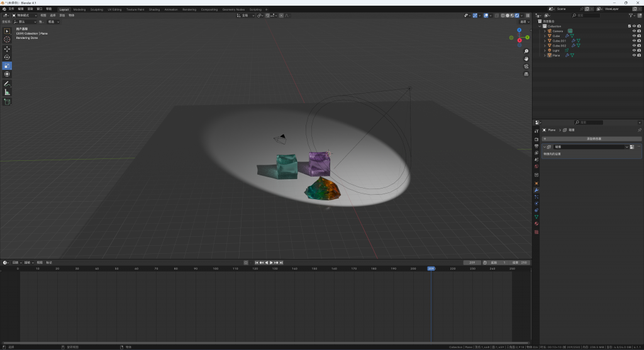
Task: Open the Physics properties tab icon
Action: click(536, 203)
